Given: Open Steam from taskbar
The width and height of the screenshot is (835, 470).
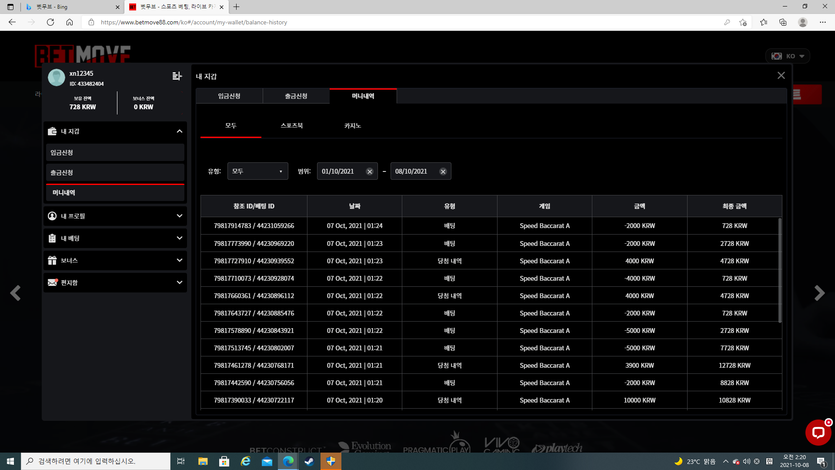Looking at the screenshot, I should click(x=309, y=461).
